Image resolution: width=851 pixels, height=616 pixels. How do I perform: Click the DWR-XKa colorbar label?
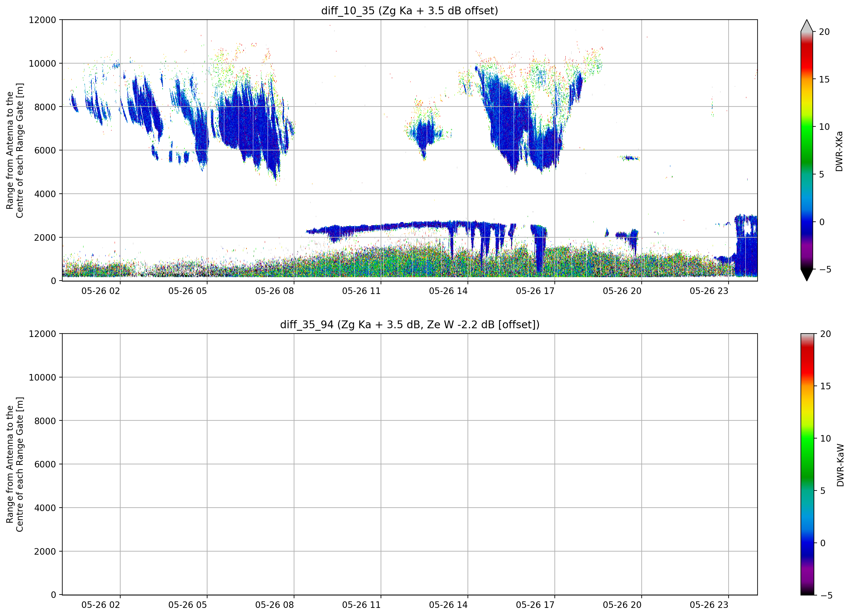[x=839, y=151]
